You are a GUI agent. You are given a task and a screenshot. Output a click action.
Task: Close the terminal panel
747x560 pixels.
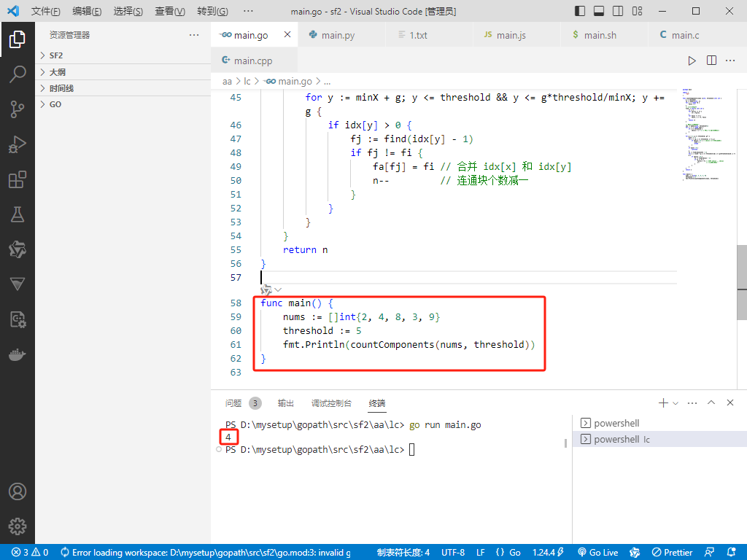[x=729, y=402]
